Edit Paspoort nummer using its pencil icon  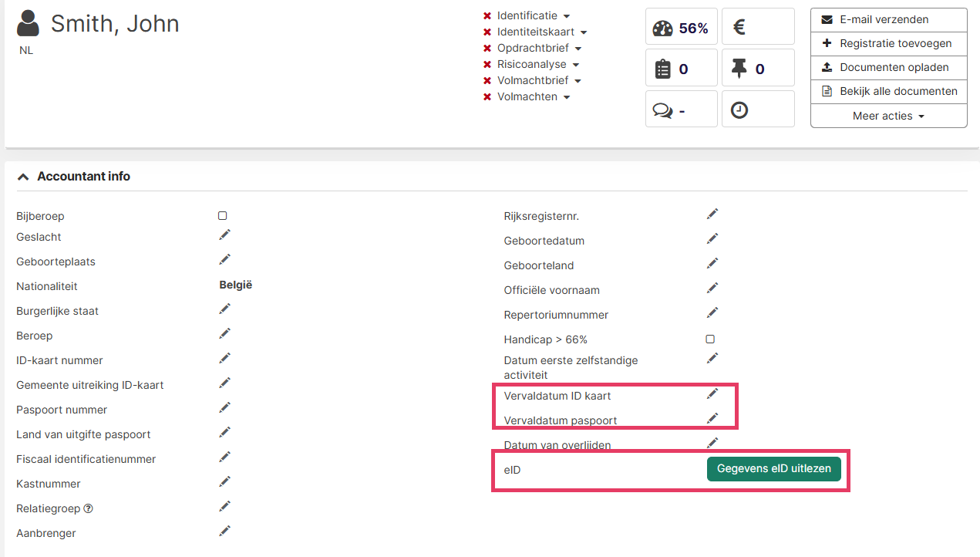click(x=224, y=408)
